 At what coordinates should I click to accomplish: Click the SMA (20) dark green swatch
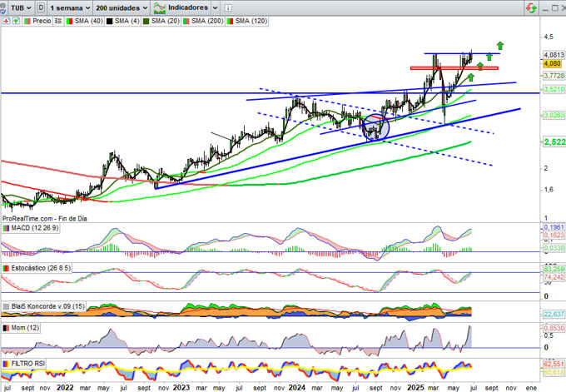[x=146, y=22]
